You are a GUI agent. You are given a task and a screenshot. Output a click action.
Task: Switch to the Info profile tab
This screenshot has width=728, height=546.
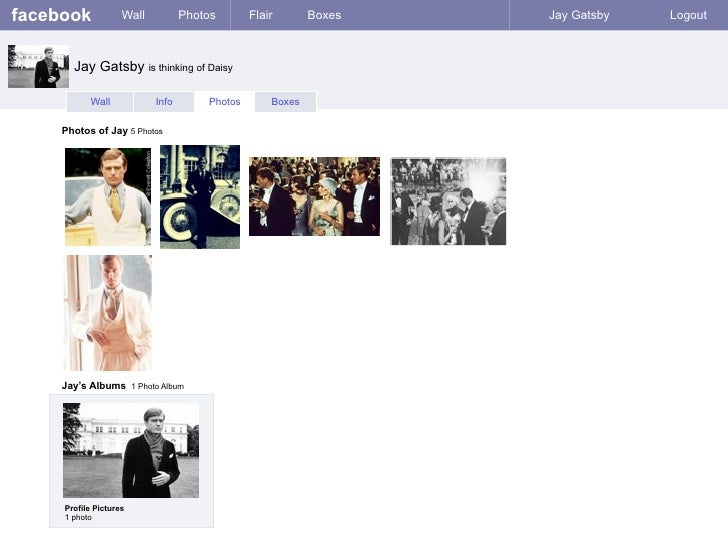164,102
